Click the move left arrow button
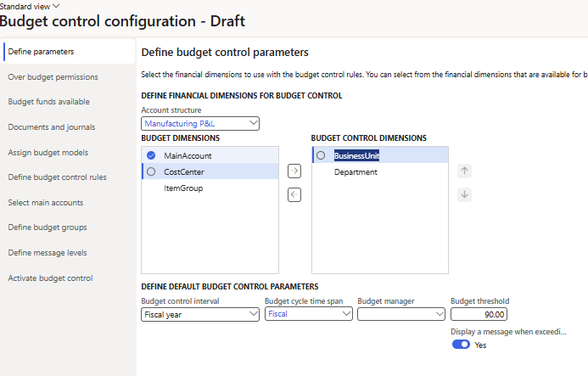This screenshot has height=376, width=588. pos(294,195)
